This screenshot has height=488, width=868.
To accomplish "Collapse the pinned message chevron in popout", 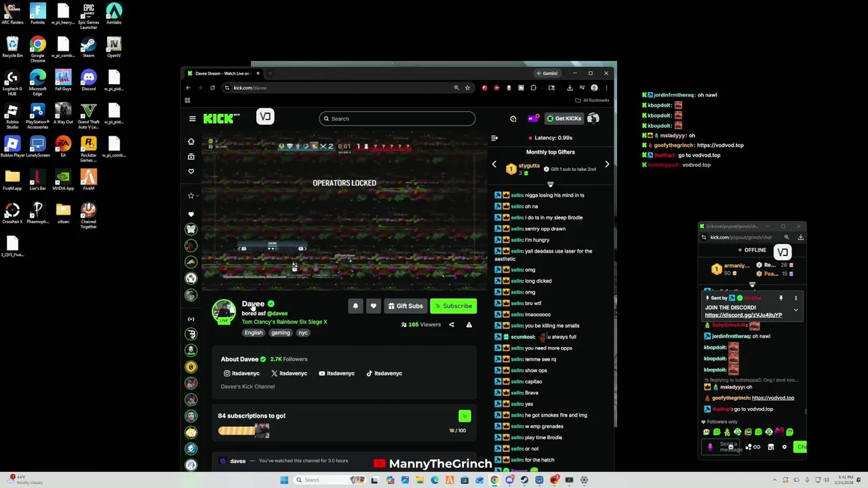I will [x=796, y=310].
